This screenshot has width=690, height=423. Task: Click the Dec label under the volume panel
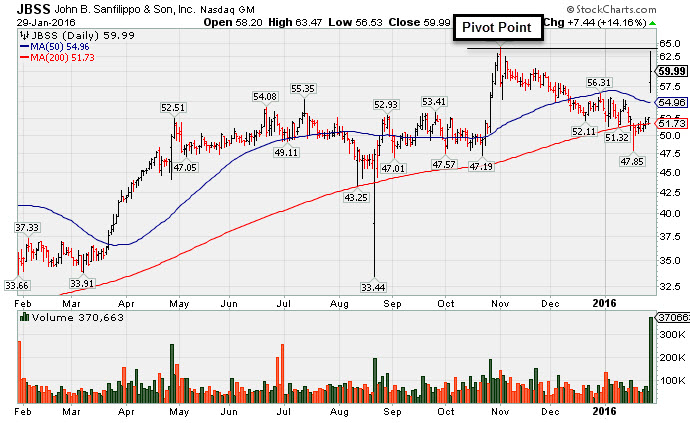[550, 412]
